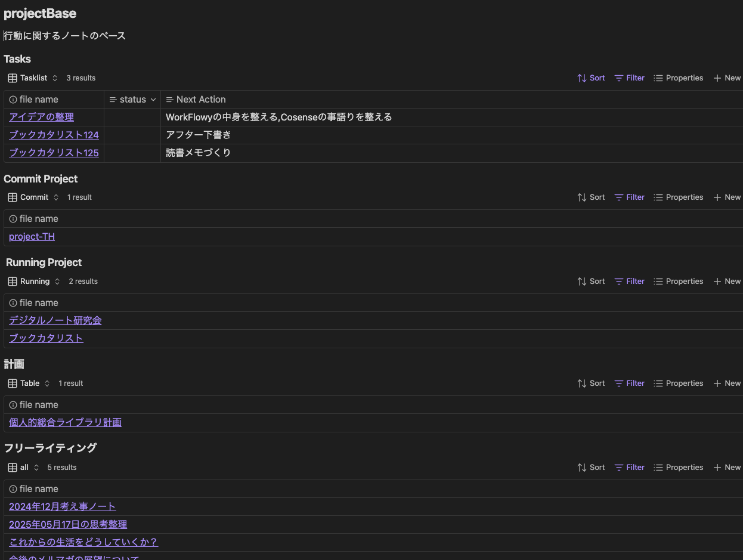Image resolution: width=743 pixels, height=560 pixels.
Task: Click the 3 results count in Tasks
Action: point(81,78)
